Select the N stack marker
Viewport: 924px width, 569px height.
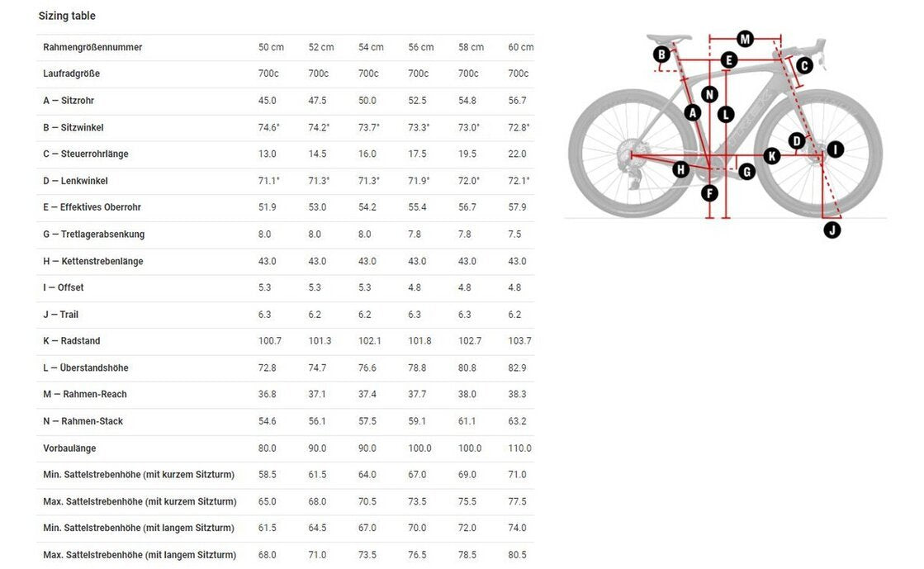(x=709, y=94)
